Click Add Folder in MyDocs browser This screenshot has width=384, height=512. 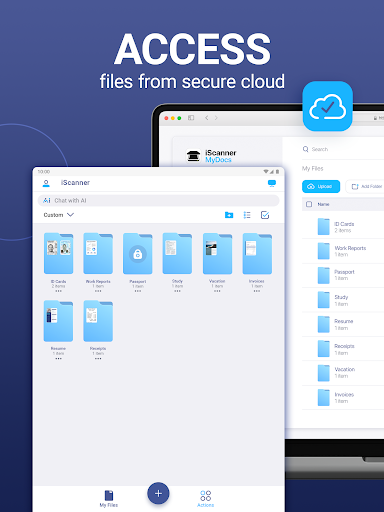point(365,186)
